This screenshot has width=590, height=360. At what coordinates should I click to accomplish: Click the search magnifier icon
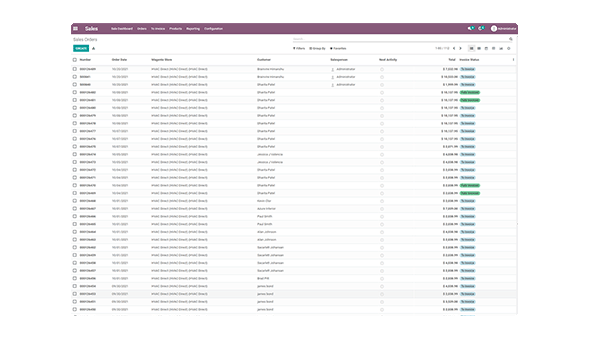511,39
